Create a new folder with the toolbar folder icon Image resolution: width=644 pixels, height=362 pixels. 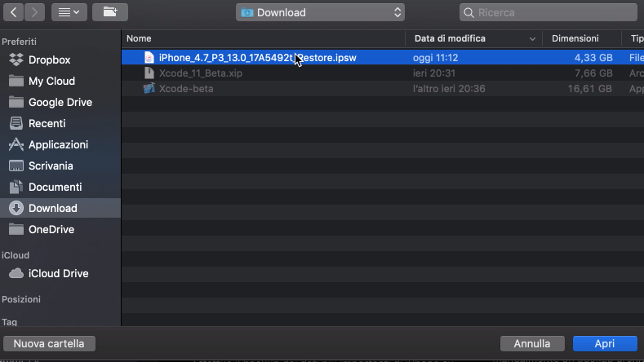110,12
